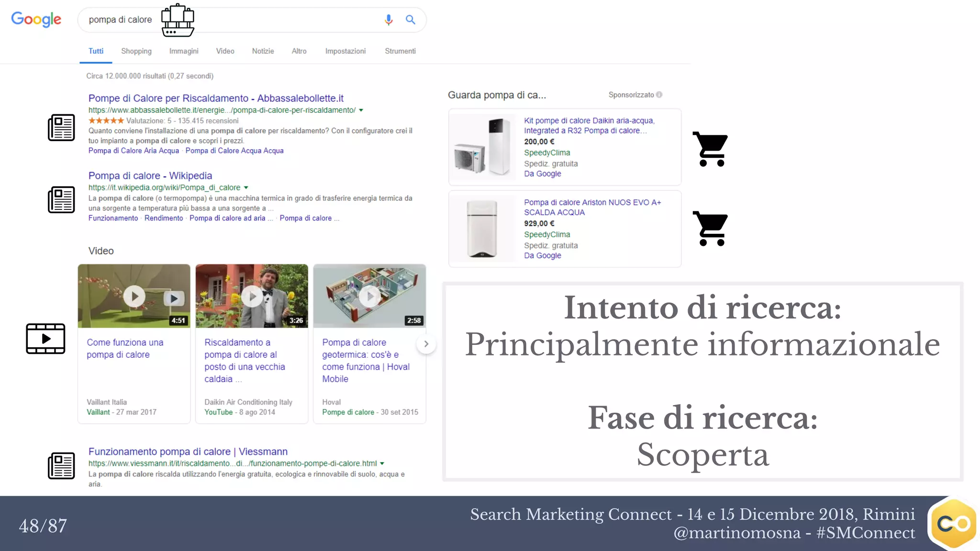Show next videos with the carousel arrow
The height and width of the screenshot is (551, 980).
pyautogui.click(x=426, y=344)
